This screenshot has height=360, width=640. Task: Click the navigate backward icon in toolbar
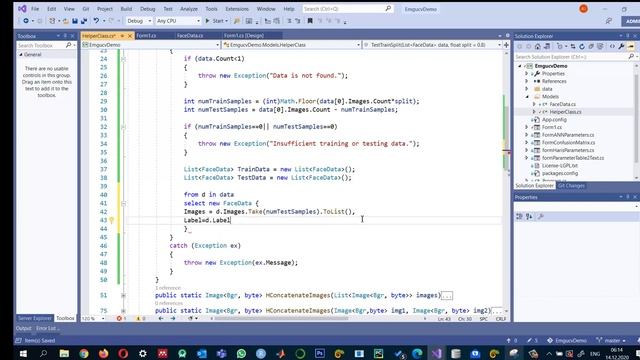(x=26, y=21)
